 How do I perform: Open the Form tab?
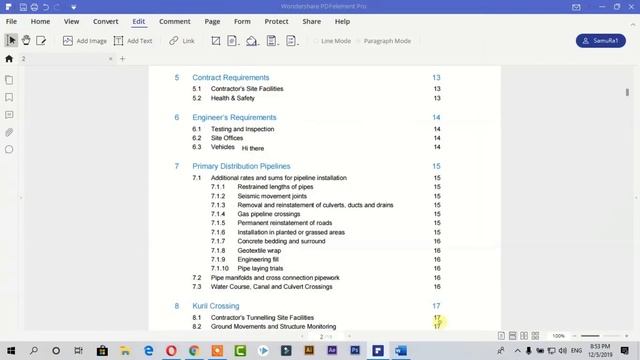tap(242, 22)
